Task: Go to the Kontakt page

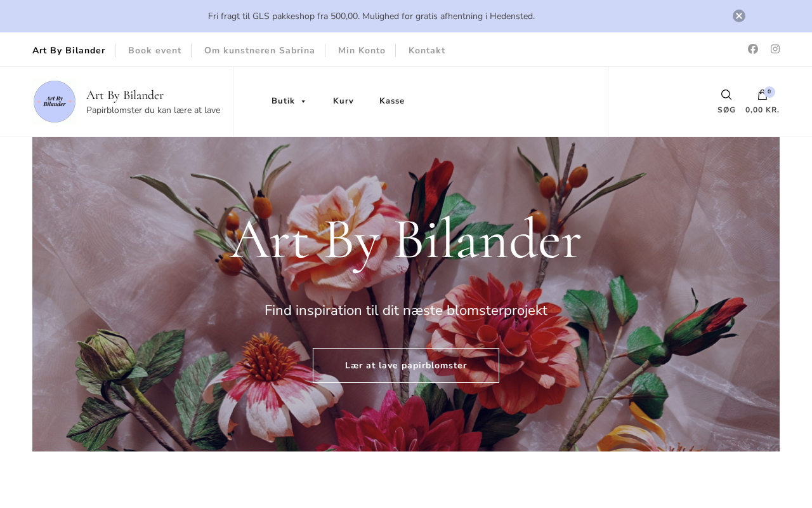Action: coord(427,50)
